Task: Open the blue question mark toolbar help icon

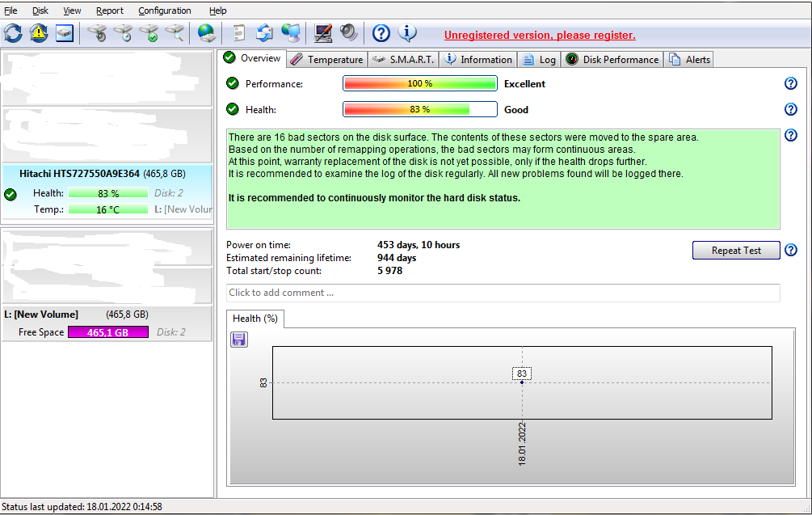Action: [x=381, y=33]
